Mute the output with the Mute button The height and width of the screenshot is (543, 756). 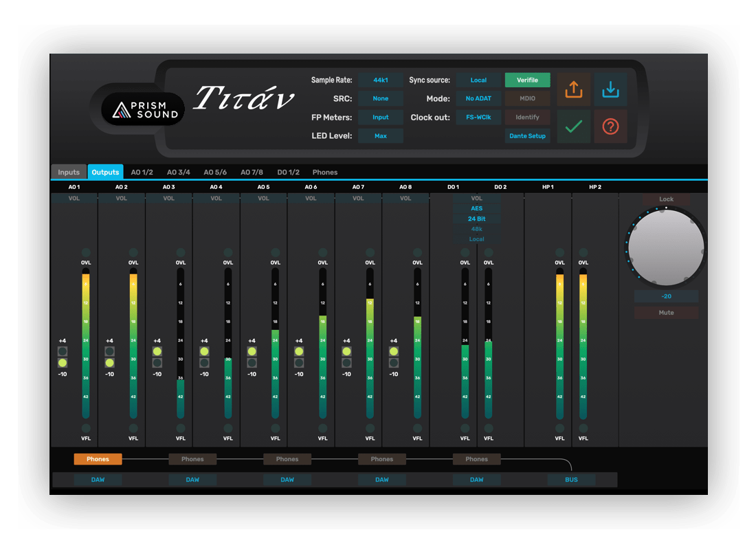[x=667, y=313]
